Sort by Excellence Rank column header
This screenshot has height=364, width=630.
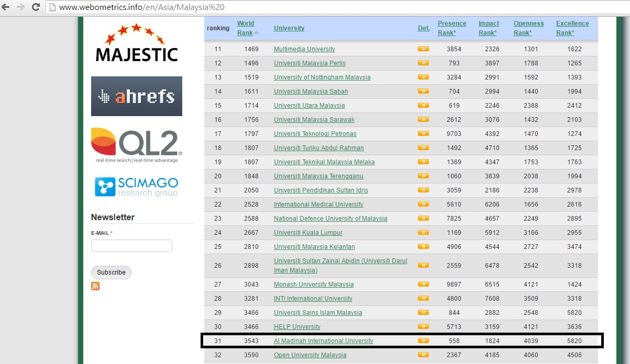click(x=572, y=28)
